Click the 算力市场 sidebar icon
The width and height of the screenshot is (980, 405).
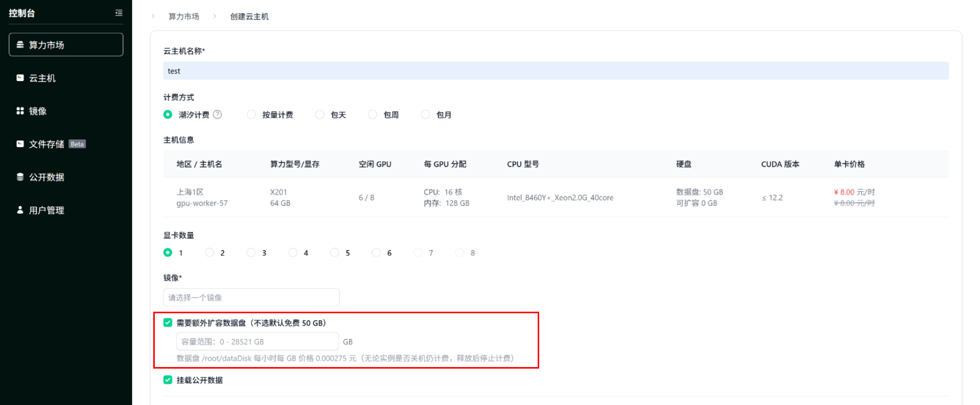coord(20,45)
